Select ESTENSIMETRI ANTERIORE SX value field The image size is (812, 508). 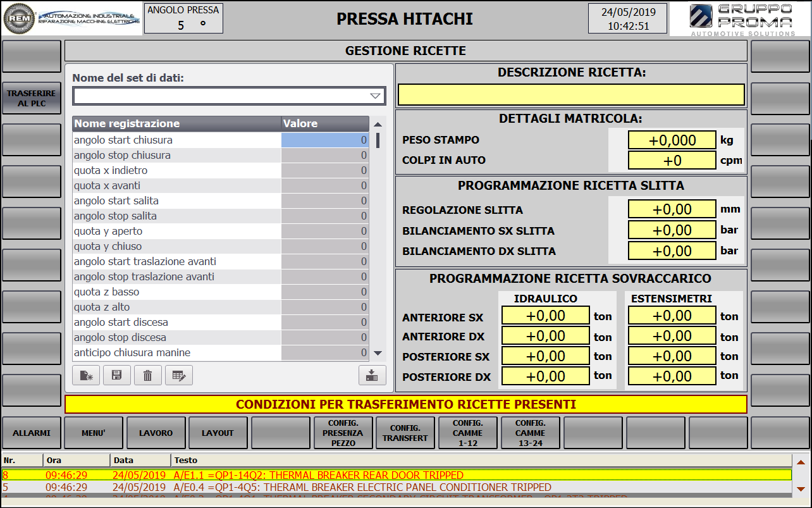click(x=672, y=316)
